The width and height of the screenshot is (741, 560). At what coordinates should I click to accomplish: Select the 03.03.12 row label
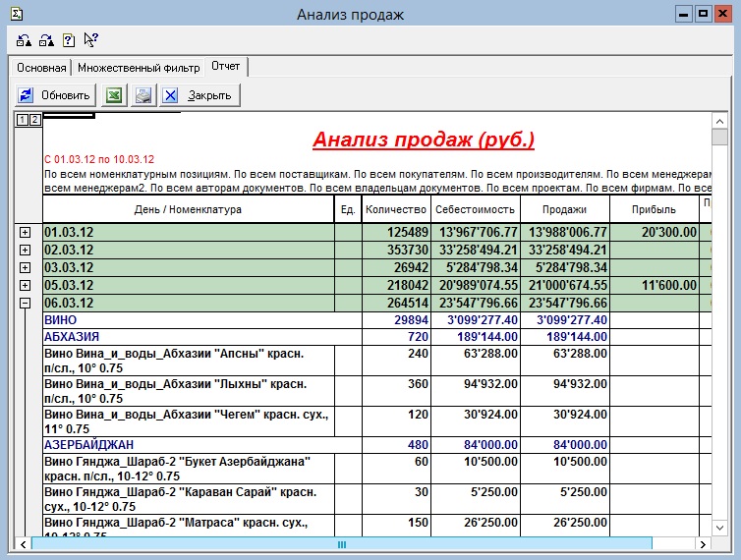tap(69, 267)
